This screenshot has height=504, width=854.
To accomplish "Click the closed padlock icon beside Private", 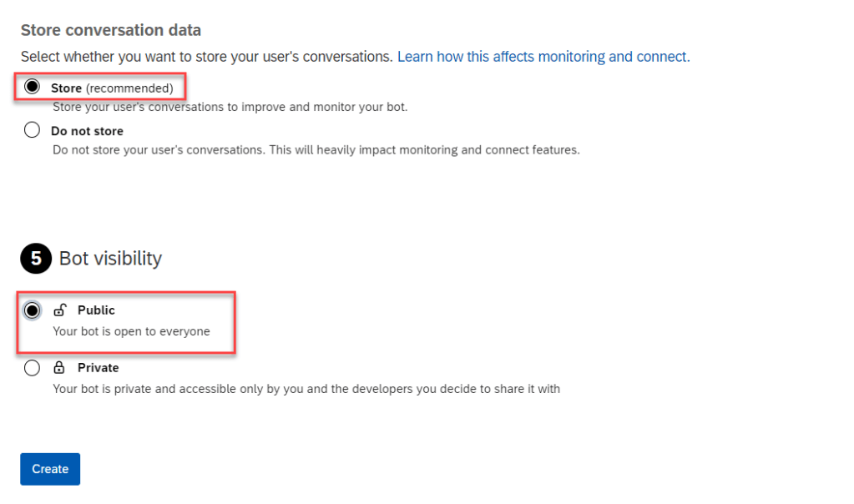I will (x=59, y=368).
